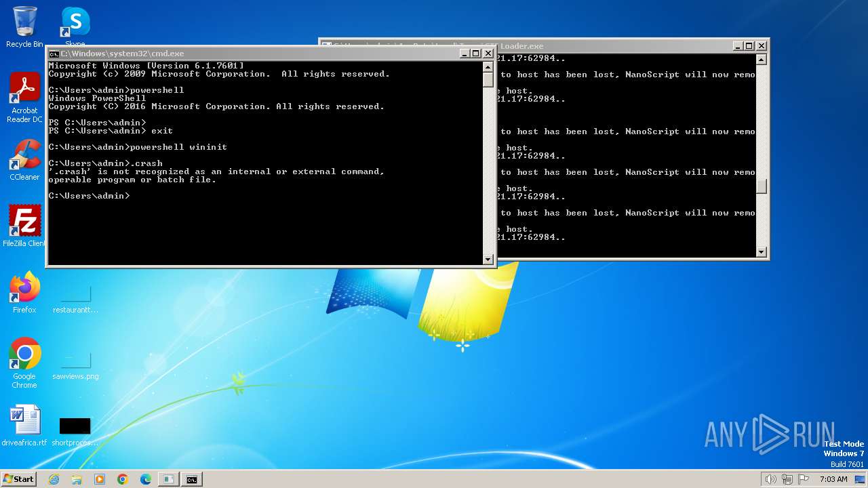Screen dimensions: 868x488
Task: Maximize the cmd.exe window
Action: (476, 54)
